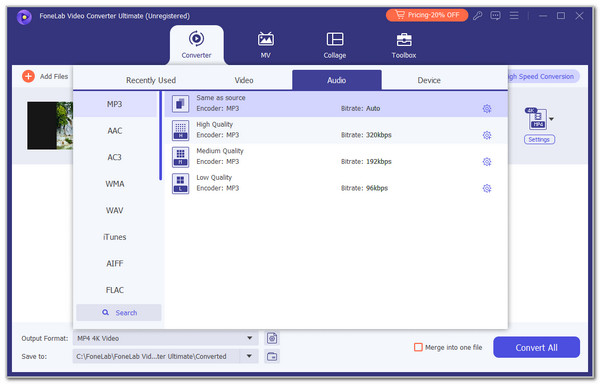Open the Collage tab

click(x=335, y=44)
